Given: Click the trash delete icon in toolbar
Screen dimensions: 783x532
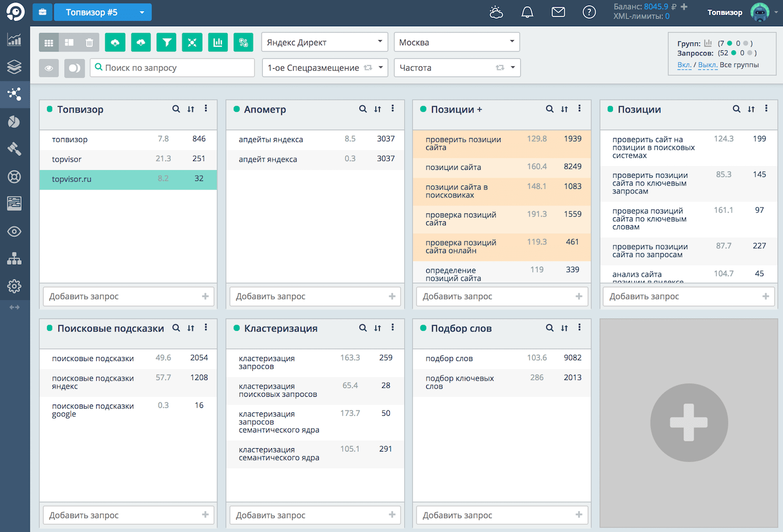Looking at the screenshot, I should point(89,42).
